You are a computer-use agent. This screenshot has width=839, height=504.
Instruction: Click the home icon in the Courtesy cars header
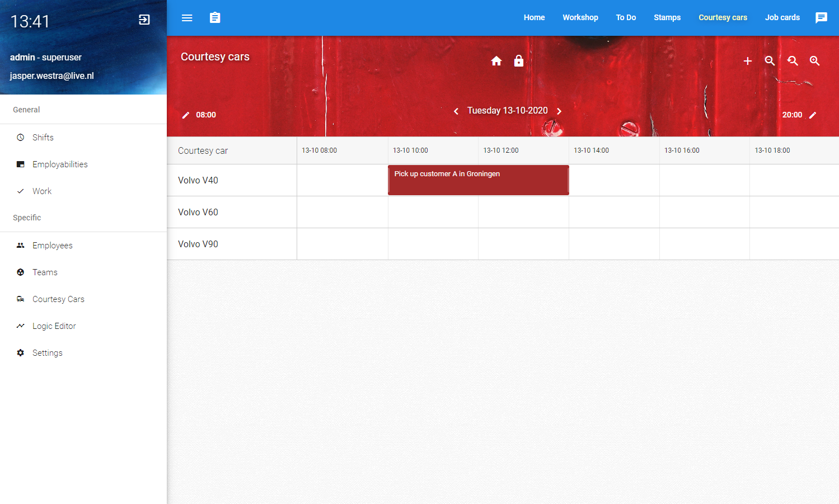(496, 61)
